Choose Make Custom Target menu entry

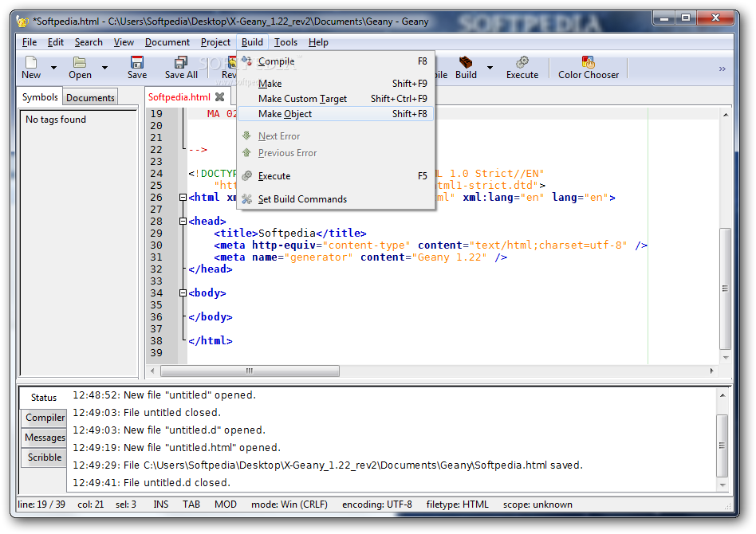(336, 99)
